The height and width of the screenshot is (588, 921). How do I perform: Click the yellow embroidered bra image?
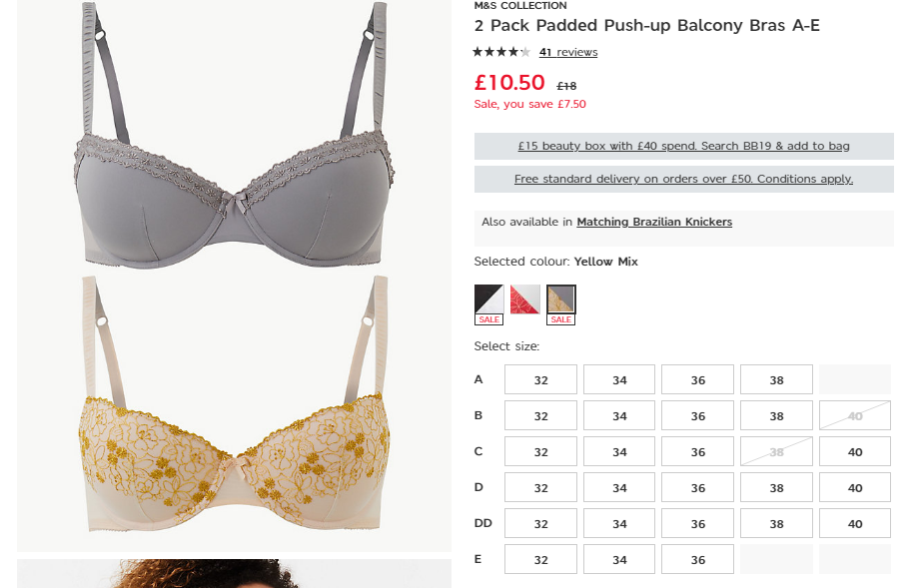click(x=234, y=403)
